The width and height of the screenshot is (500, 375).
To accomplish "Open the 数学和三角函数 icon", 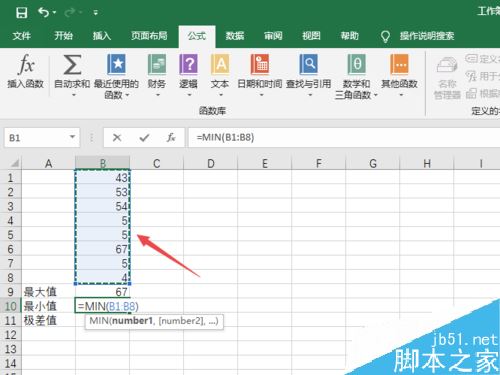I will [356, 64].
